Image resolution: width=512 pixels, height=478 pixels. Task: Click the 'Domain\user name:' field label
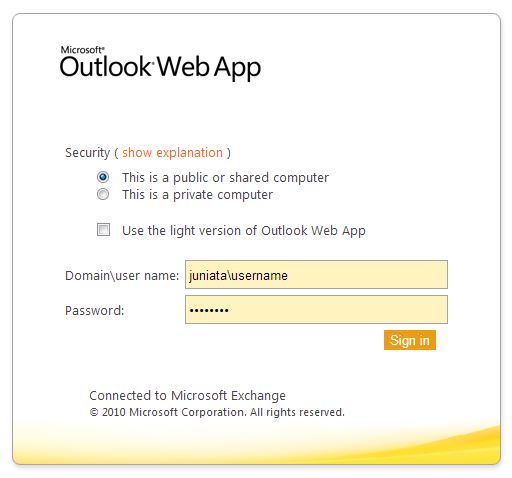click(122, 276)
